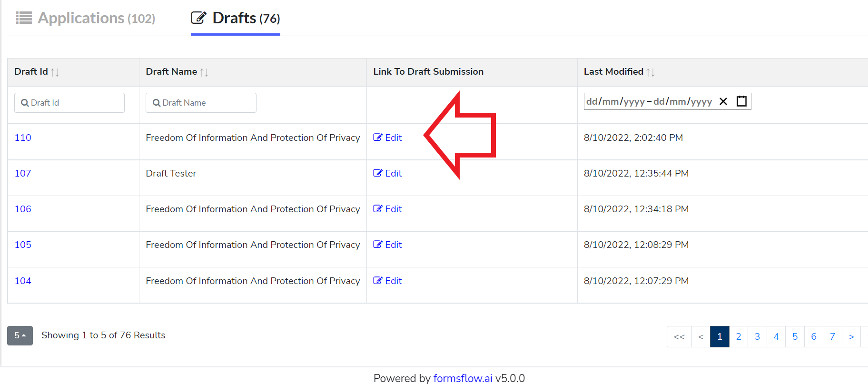
Task: Clear the date range filter X
Action: 723,101
